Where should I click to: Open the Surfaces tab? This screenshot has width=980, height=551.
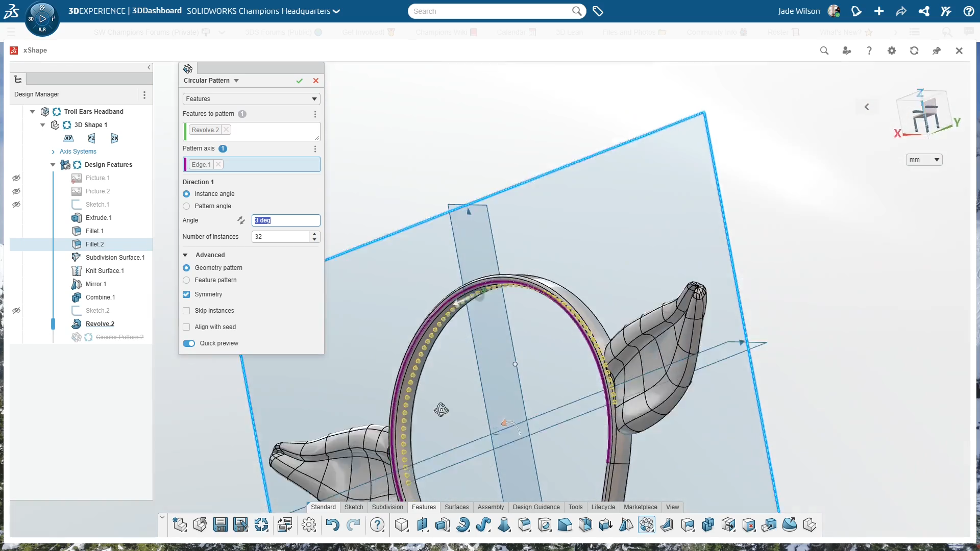pos(456,507)
